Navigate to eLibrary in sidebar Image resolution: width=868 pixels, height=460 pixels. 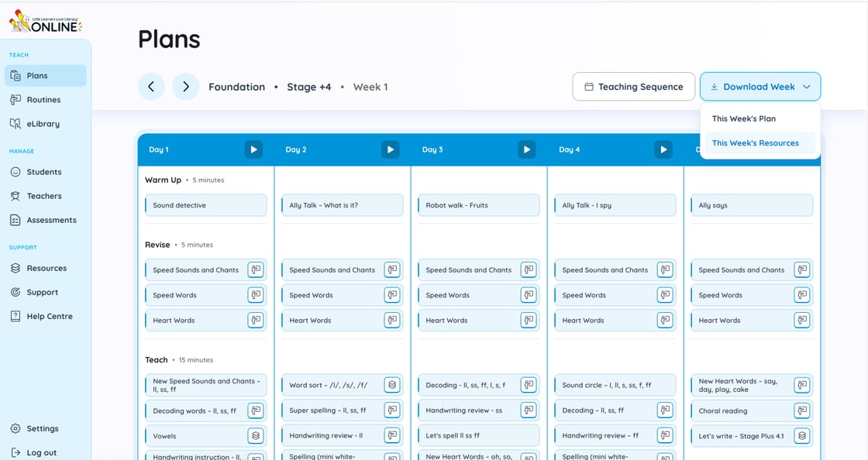43,124
